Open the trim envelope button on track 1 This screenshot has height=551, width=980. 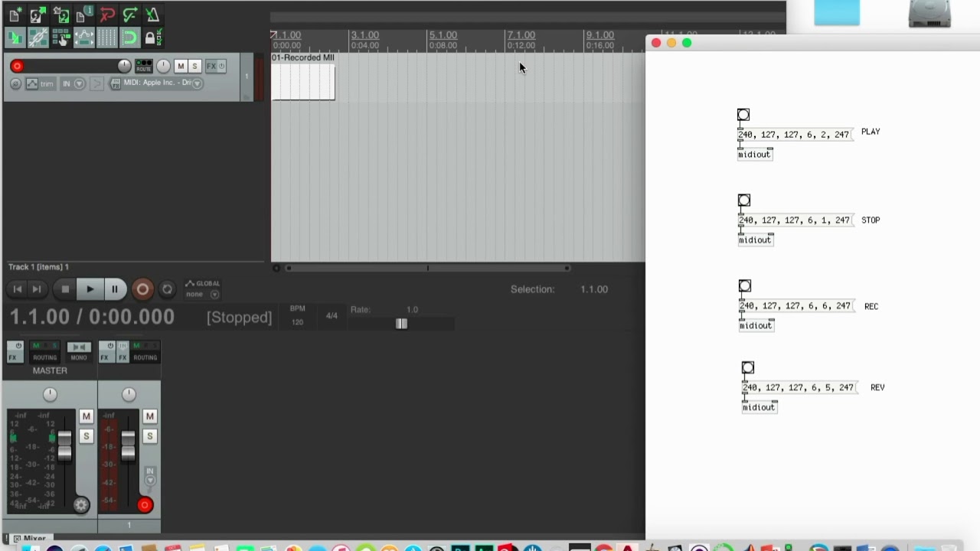[40, 83]
